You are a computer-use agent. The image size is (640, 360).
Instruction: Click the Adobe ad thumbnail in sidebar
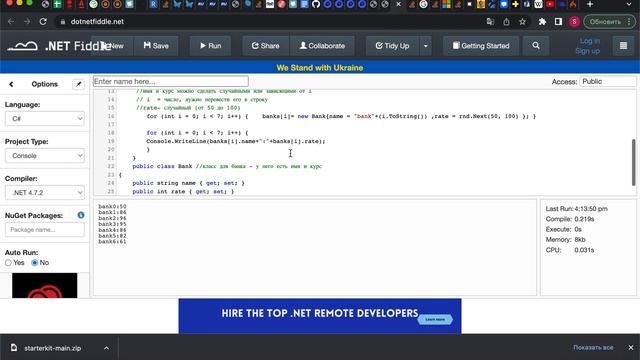tap(44, 285)
